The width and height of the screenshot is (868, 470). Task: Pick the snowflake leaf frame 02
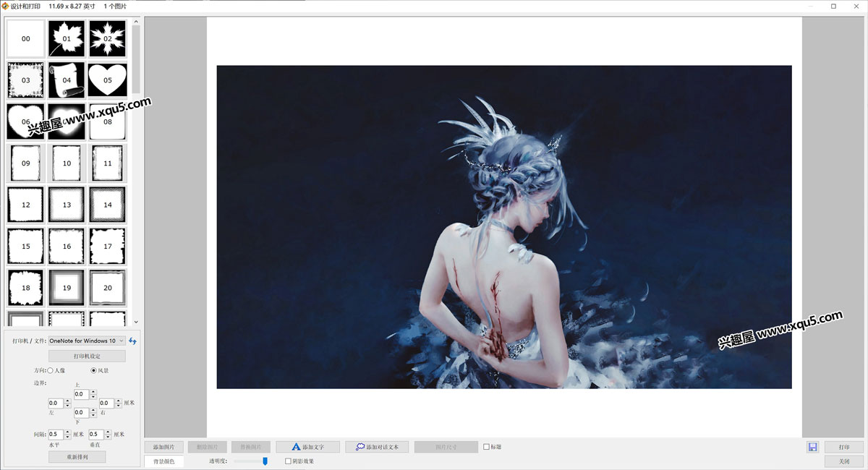[x=108, y=38]
